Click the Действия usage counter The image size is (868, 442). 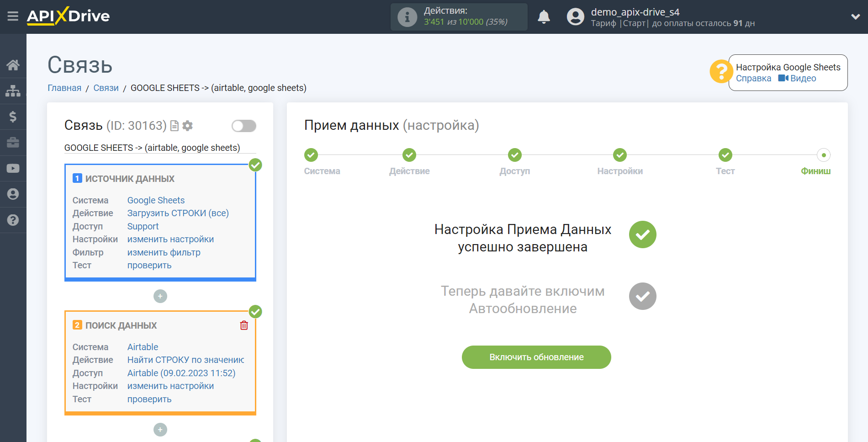[459, 17]
